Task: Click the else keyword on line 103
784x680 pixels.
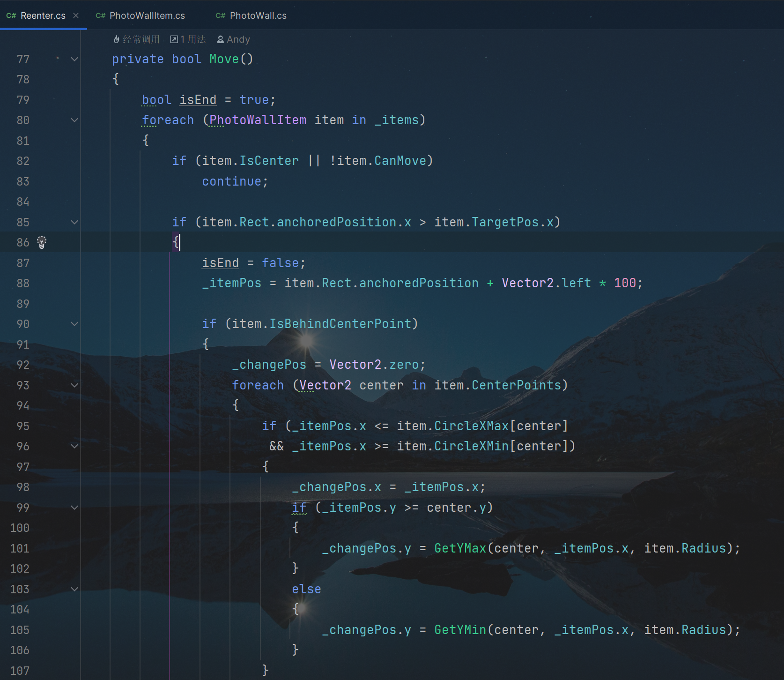Action: point(306,589)
